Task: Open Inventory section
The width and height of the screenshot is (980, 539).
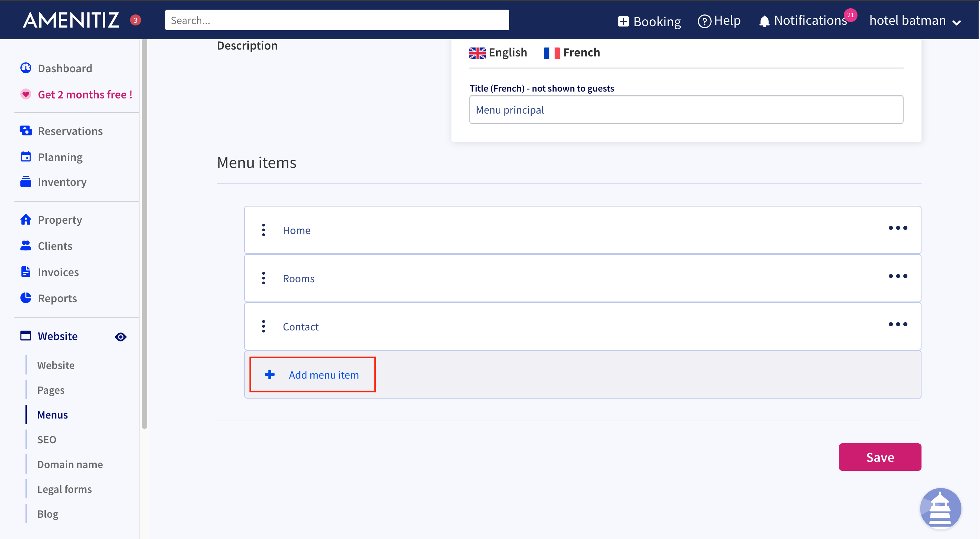Action: click(x=62, y=182)
